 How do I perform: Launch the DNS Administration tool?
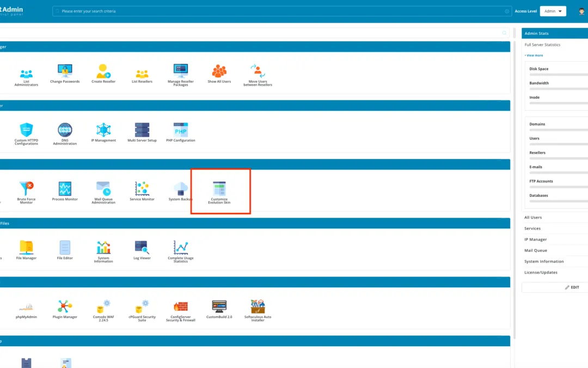pos(65,131)
